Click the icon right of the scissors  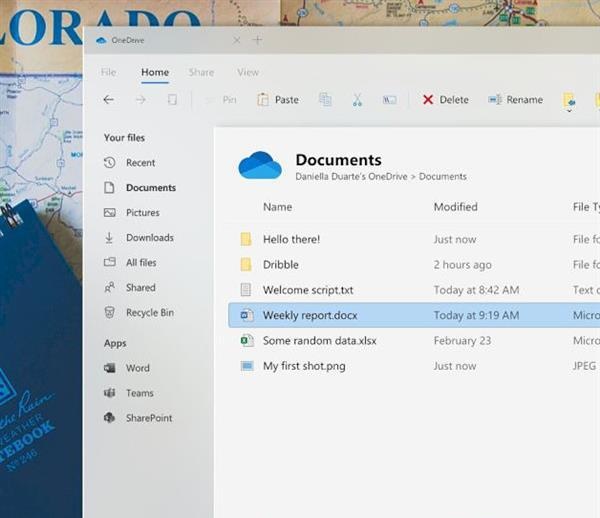tap(390, 100)
